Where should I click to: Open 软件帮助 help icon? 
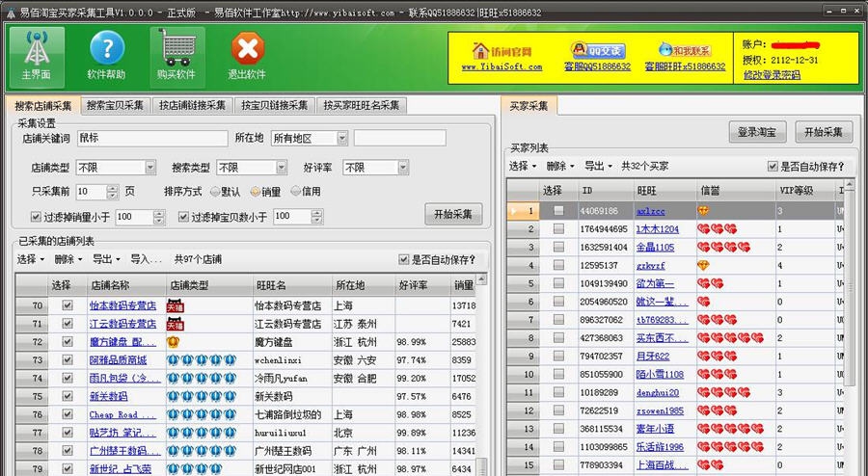(x=106, y=57)
